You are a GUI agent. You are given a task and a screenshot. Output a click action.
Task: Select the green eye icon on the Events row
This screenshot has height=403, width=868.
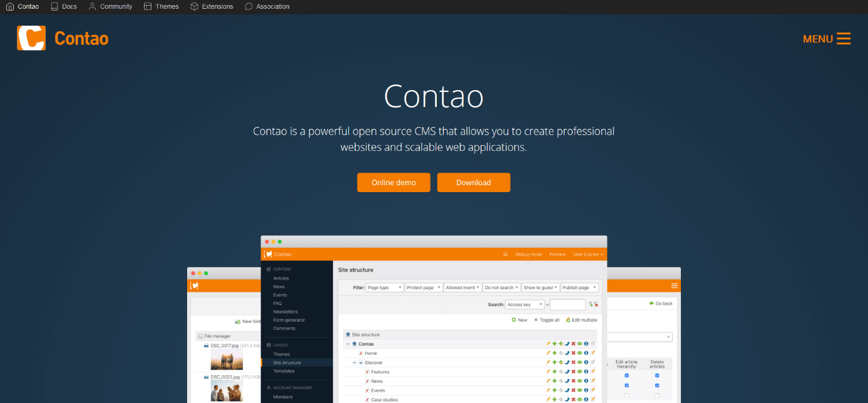click(579, 390)
